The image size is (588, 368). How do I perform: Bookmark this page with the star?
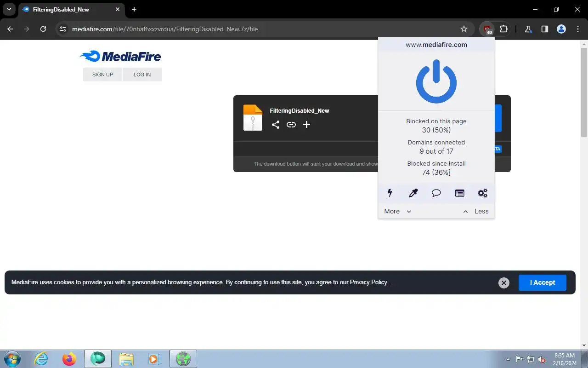[x=464, y=29]
